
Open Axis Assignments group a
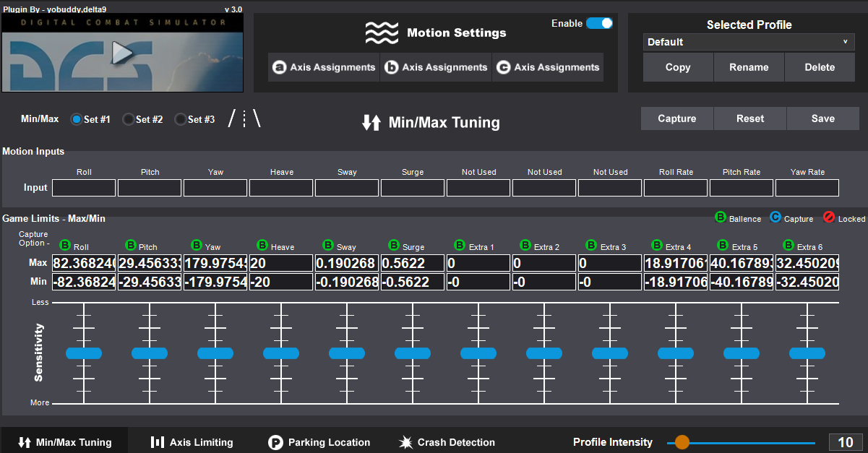[324, 67]
